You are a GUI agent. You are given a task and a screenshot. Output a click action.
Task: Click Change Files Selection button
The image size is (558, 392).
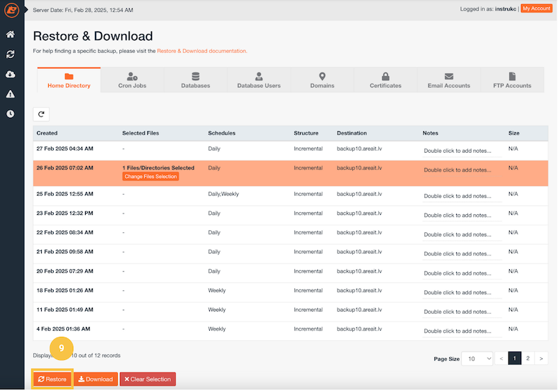pyautogui.click(x=151, y=176)
